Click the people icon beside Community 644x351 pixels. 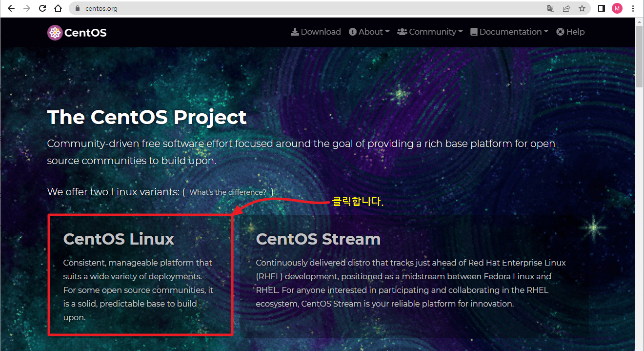[x=402, y=31]
